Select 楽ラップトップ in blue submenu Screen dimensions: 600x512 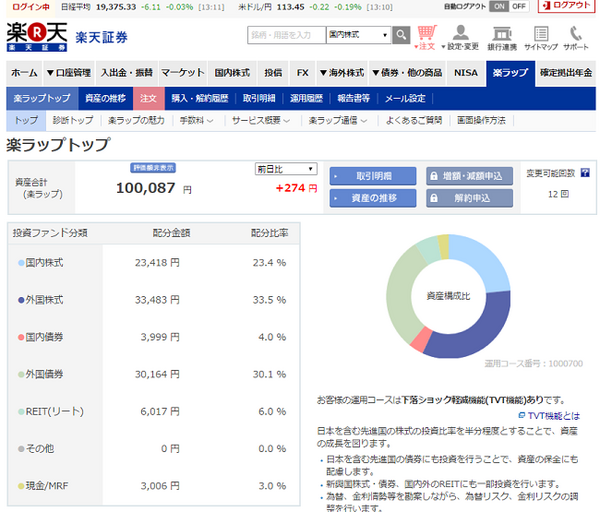pyautogui.click(x=42, y=98)
